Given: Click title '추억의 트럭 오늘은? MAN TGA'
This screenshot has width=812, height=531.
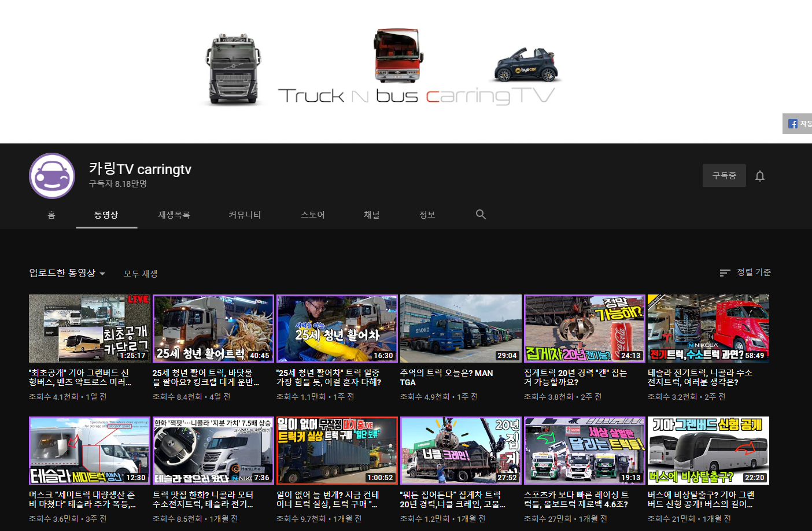Looking at the screenshot, I should (446, 377).
